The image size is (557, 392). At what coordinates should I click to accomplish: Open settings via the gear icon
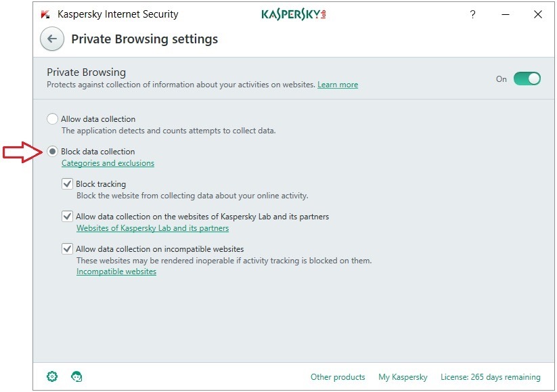coord(52,376)
